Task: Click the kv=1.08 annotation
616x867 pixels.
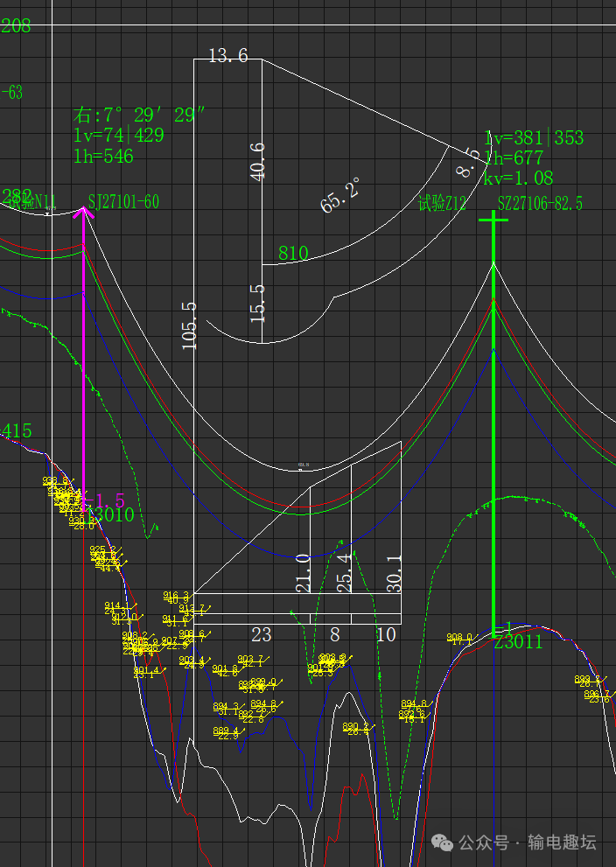Action: click(518, 178)
